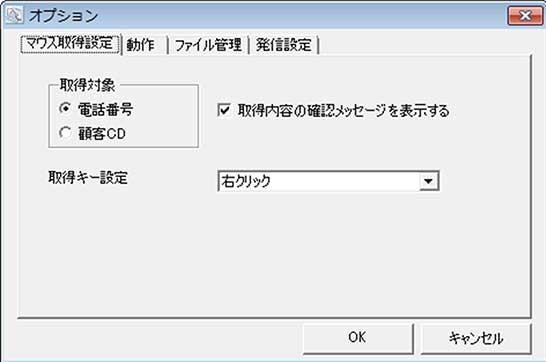
Task: Click the キャンセル button
Action: (x=476, y=338)
